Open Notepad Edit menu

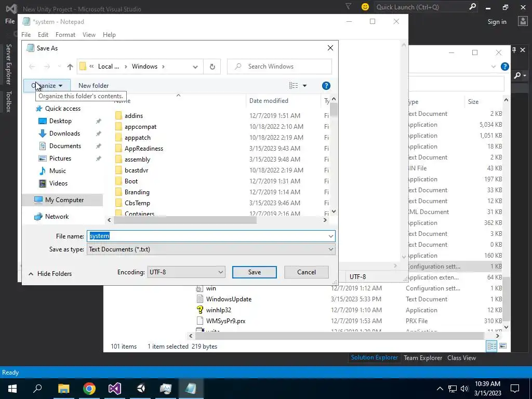pos(43,35)
